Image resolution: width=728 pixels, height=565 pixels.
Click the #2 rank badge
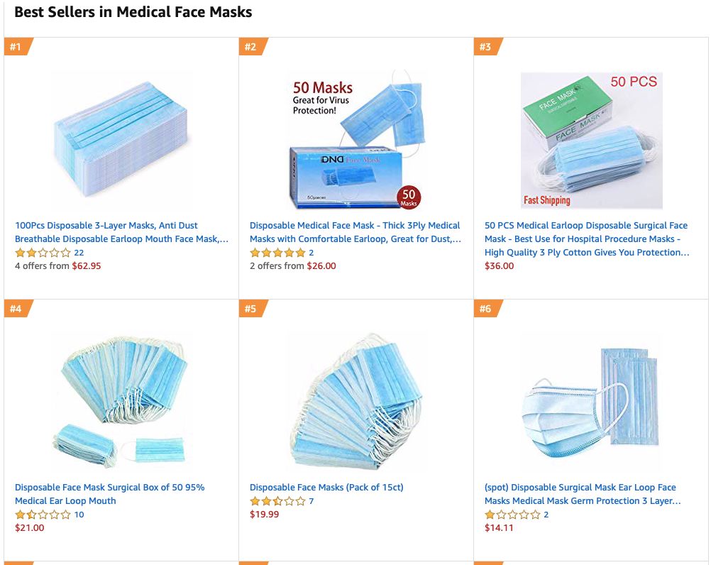[251, 47]
